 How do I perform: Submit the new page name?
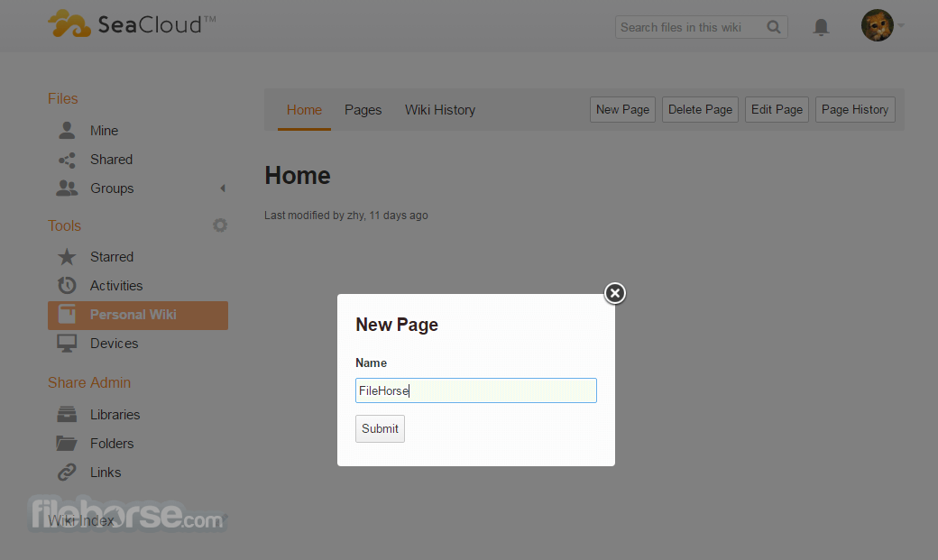[x=380, y=429]
